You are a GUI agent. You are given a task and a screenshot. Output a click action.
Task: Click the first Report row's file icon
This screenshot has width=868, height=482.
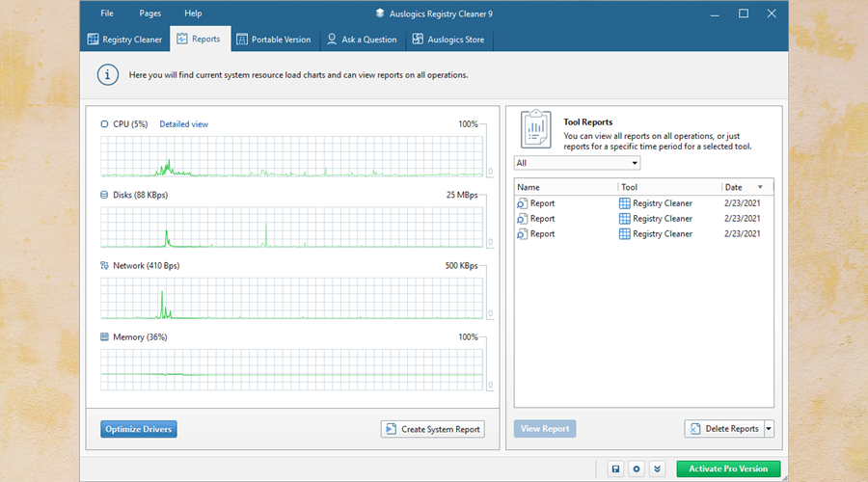(x=522, y=203)
